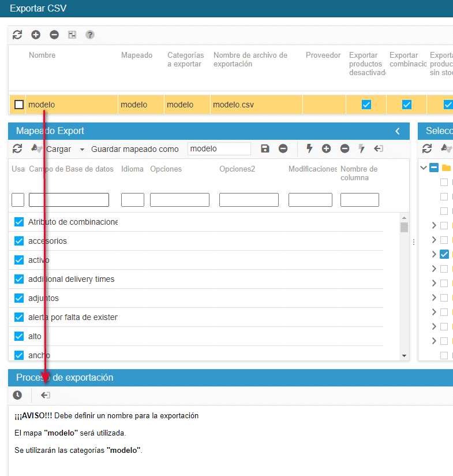This screenshot has width=453, height=476.
Task: Uncheck the accesorios field checkbox
Action: (19, 241)
